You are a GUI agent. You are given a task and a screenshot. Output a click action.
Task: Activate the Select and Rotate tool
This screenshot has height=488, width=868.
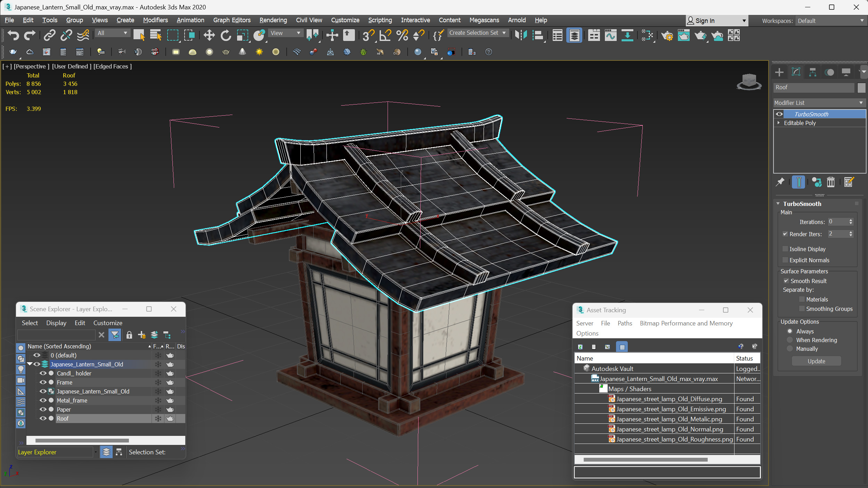(x=226, y=35)
